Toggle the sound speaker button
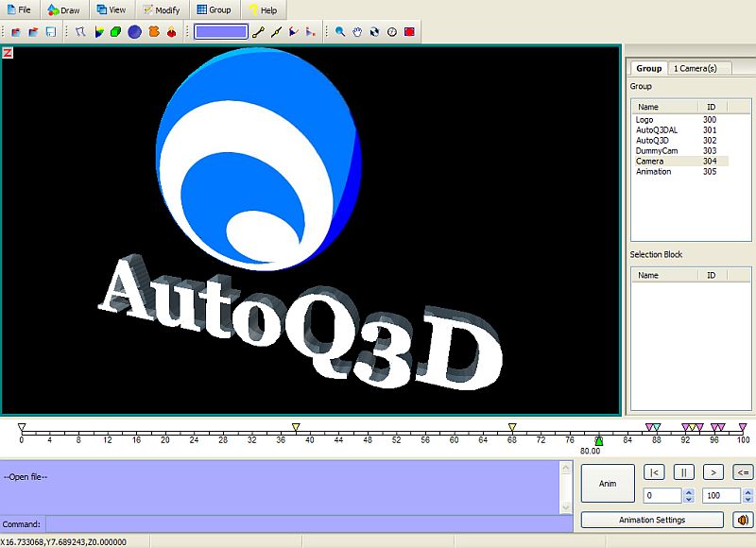Screen dimensions: 756x548 743,520
